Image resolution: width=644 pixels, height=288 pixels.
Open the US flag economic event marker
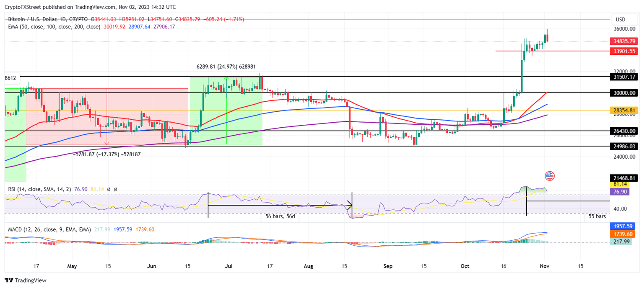pyautogui.click(x=549, y=176)
